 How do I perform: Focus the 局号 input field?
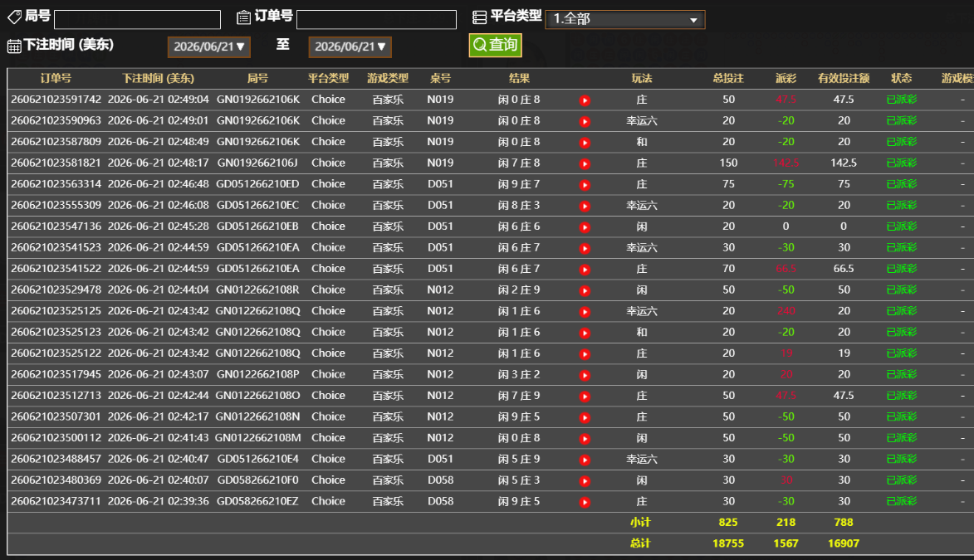coord(137,19)
